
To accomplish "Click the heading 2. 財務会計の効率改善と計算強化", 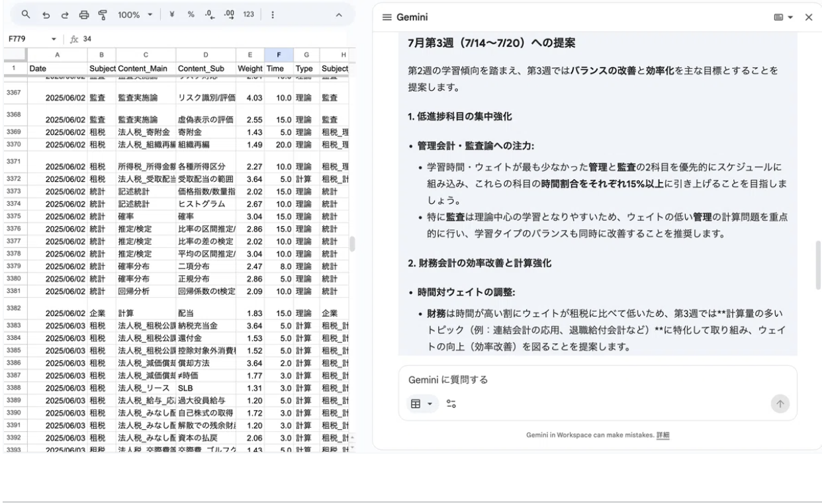I will click(x=480, y=263).
